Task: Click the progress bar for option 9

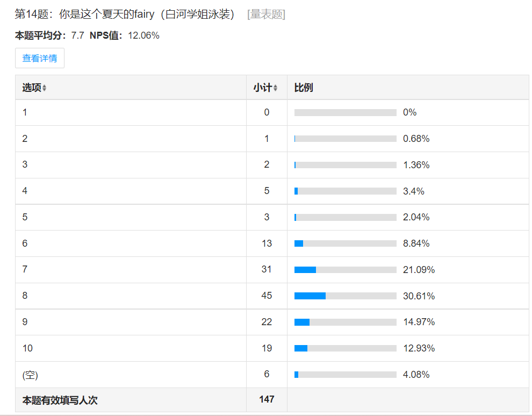Action: 345,322
